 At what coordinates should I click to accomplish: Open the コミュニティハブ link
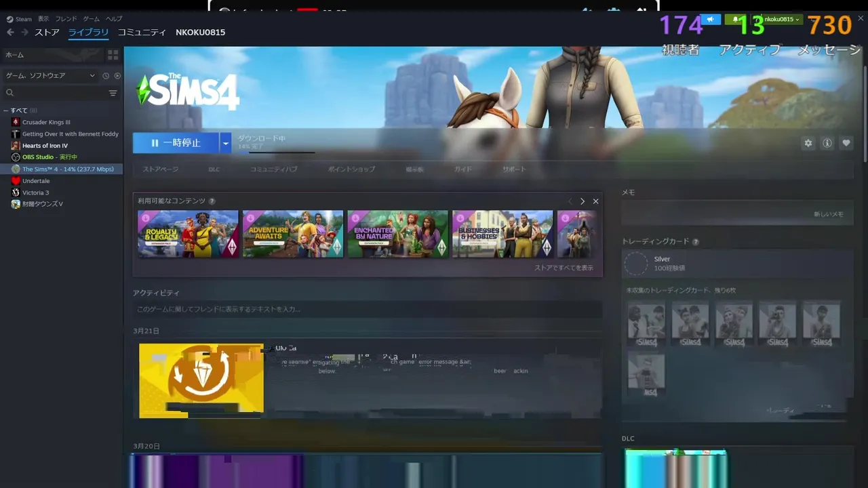tap(274, 169)
